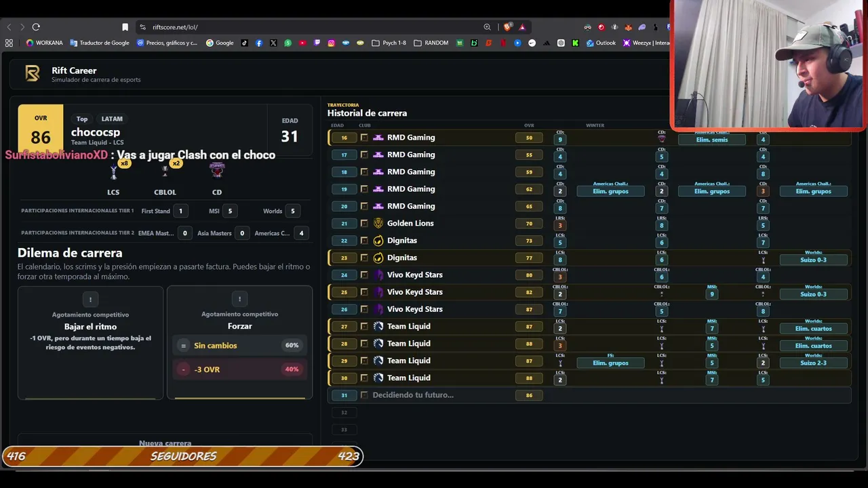Click the Suizo 2-3 Worlds result
The width and height of the screenshot is (868, 488).
[813, 363]
